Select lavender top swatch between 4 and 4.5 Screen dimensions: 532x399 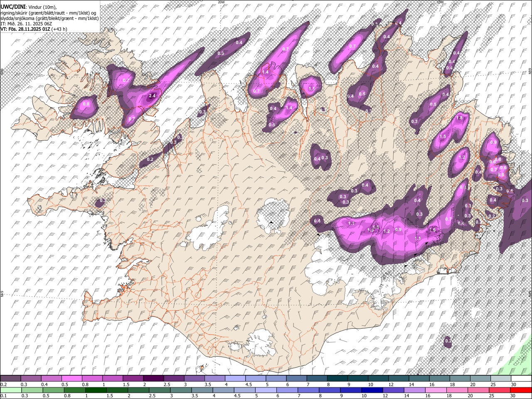pos(235,379)
